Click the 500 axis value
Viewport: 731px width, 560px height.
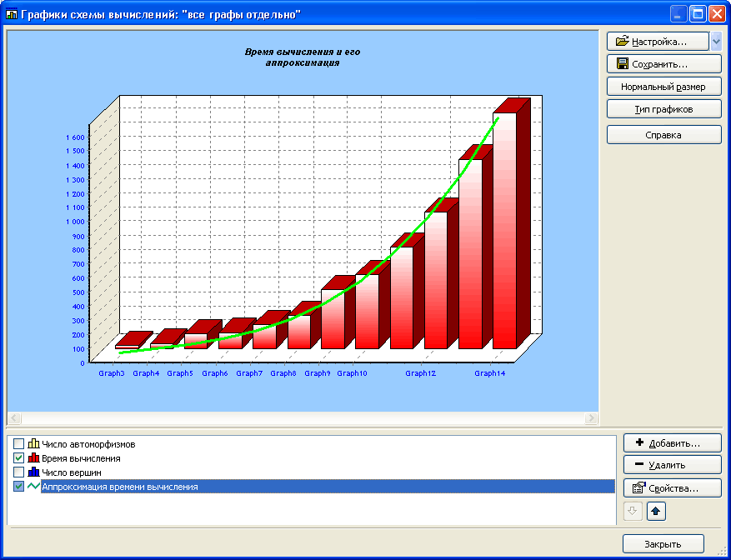(x=79, y=292)
